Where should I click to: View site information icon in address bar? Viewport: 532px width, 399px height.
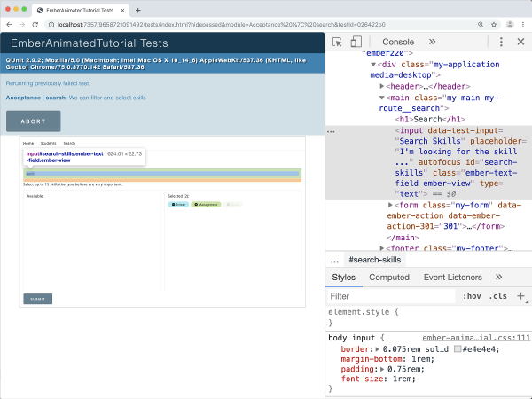[x=51, y=25]
